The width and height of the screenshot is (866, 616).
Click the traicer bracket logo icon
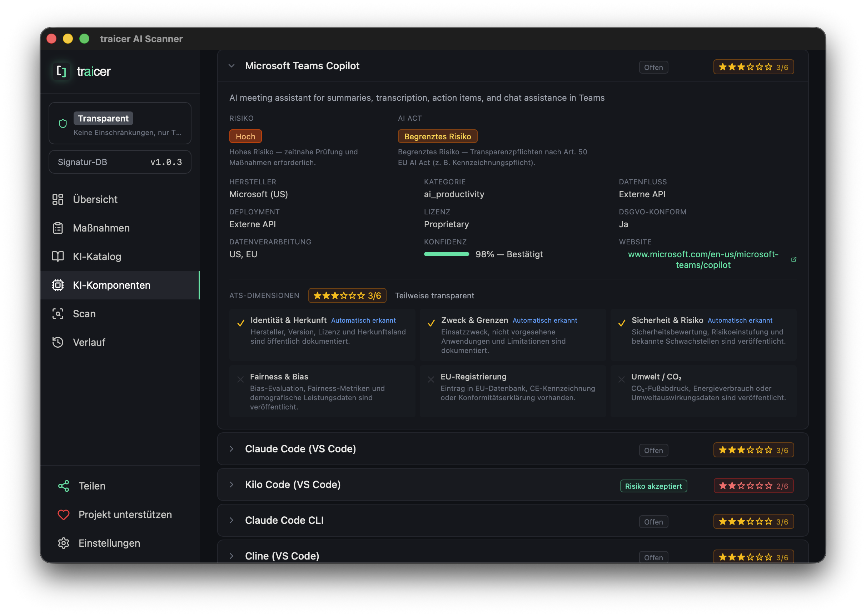pos(61,71)
